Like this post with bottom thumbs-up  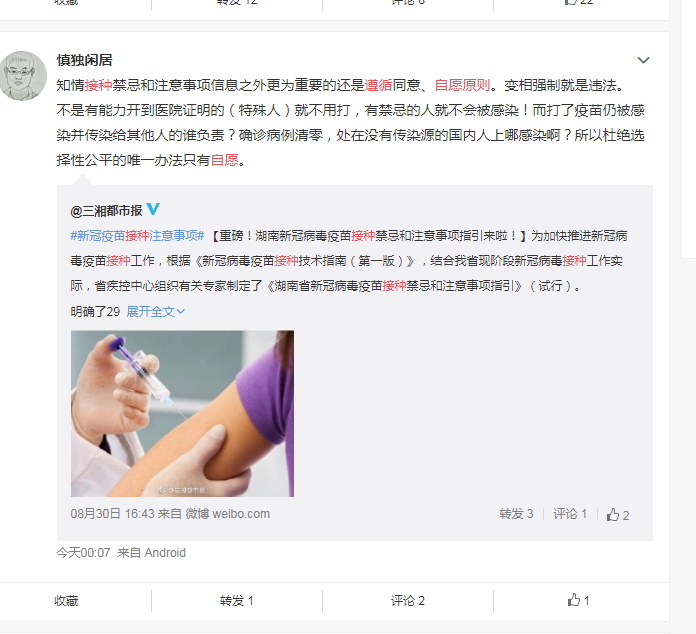(x=578, y=600)
